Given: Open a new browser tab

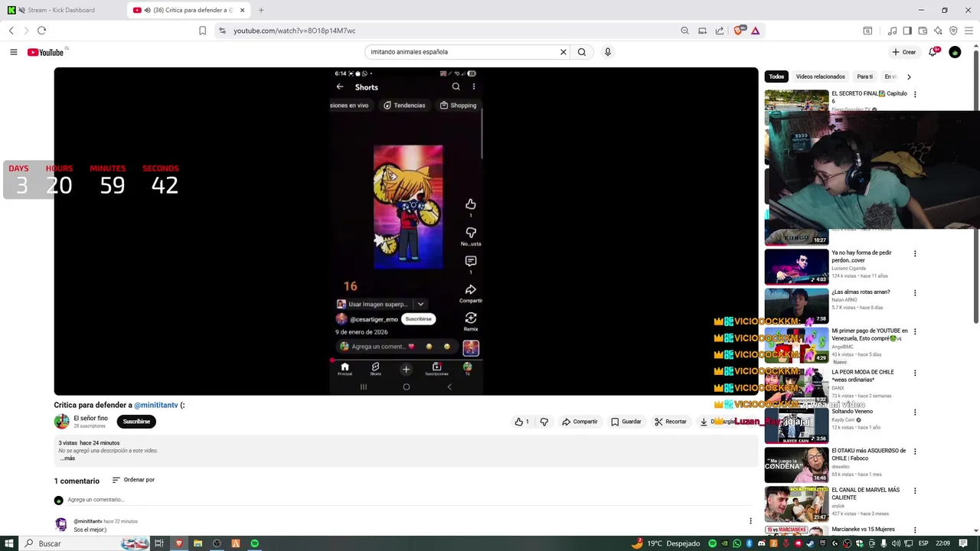Looking at the screenshot, I should pos(261,10).
